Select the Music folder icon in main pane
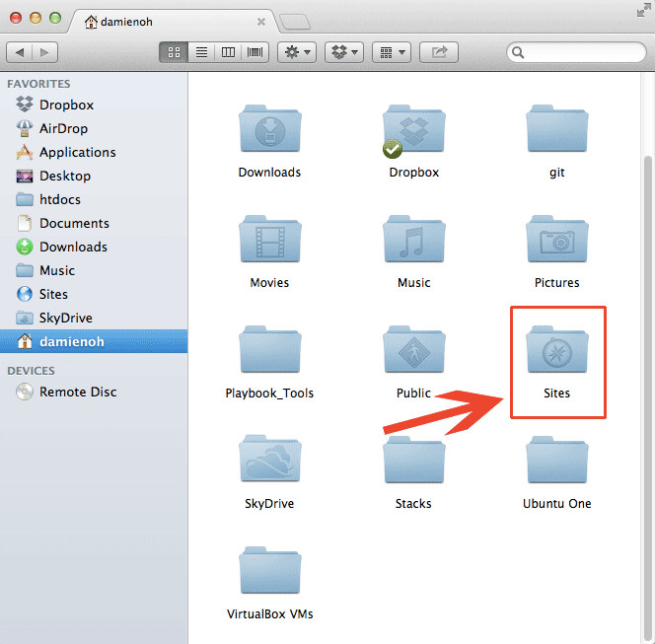 (413, 239)
